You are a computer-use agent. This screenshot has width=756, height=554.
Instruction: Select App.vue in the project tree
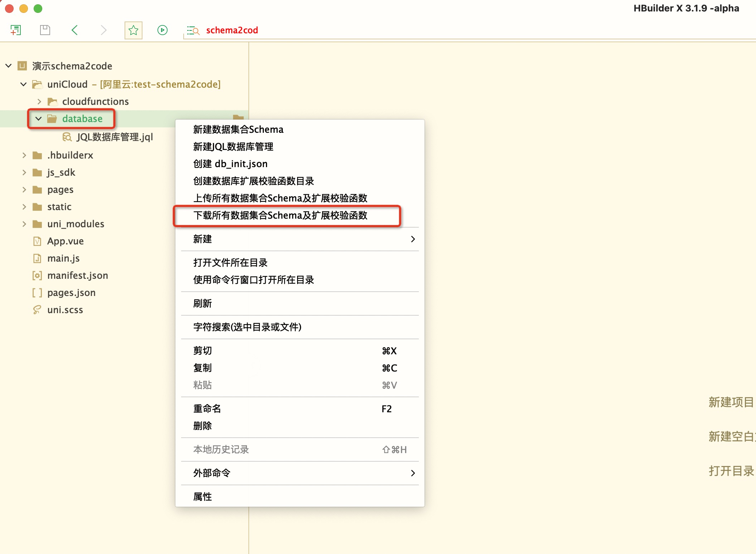pos(66,241)
